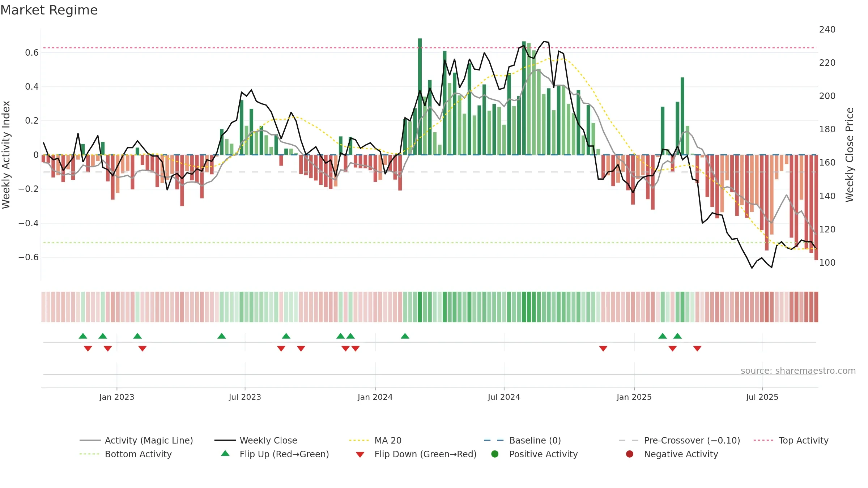Click the last flip-down marker in 2025
The image size is (868, 488).
coord(697,348)
